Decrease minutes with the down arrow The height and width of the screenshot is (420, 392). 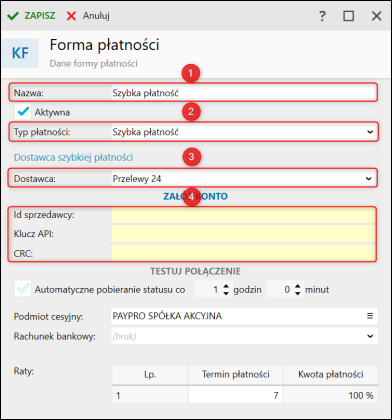point(298,293)
